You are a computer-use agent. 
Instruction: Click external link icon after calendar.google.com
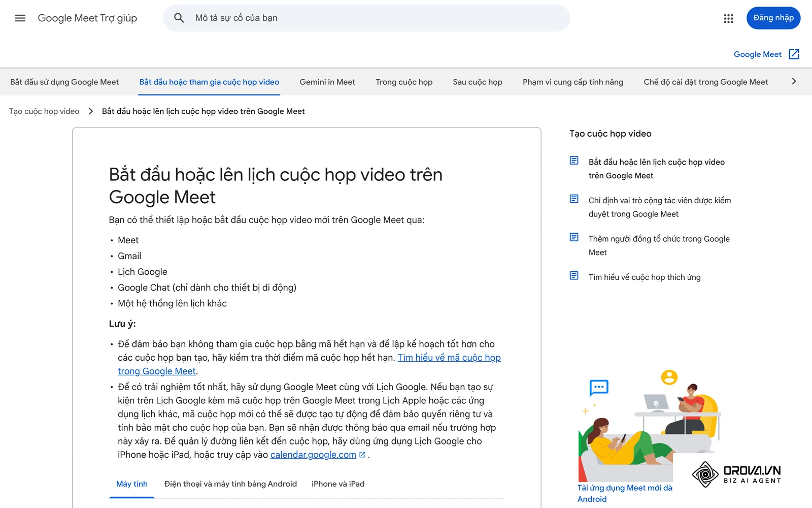[x=362, y=455]
